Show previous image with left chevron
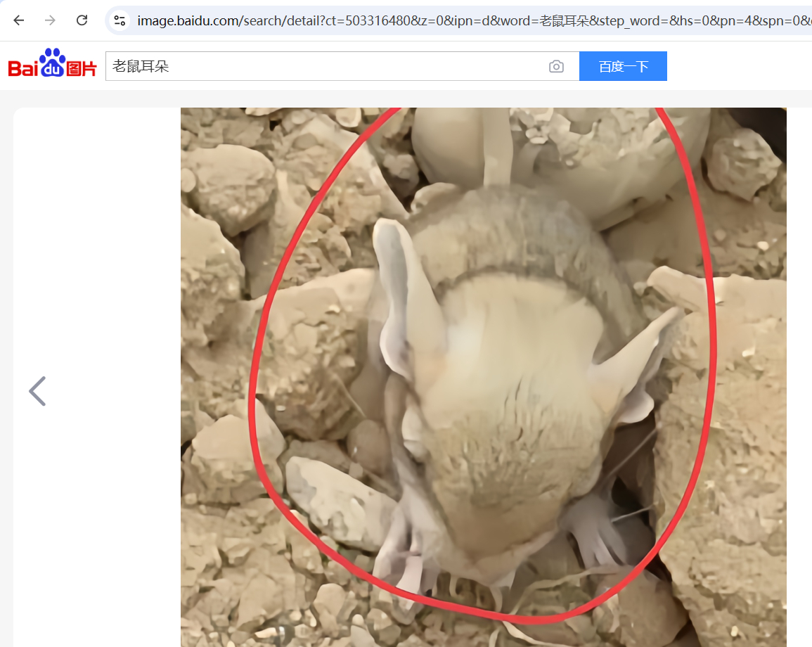The image size is (812, 647). tap(37, 391)
